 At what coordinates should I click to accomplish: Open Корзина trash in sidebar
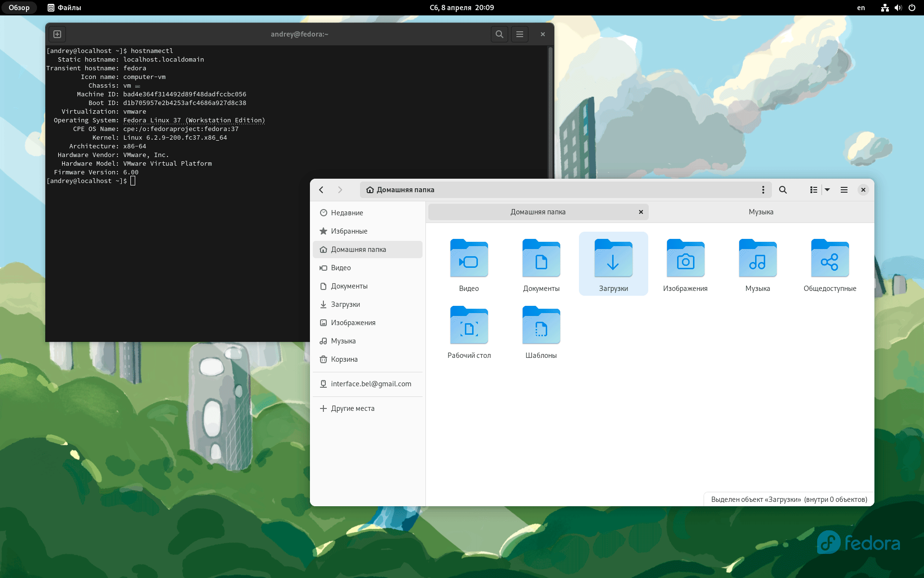pos(344,359)
